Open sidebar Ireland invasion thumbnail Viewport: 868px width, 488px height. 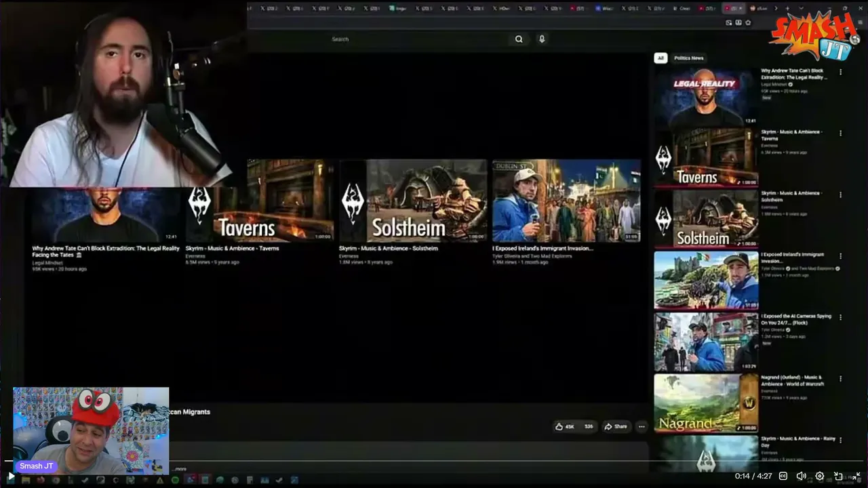706,281
